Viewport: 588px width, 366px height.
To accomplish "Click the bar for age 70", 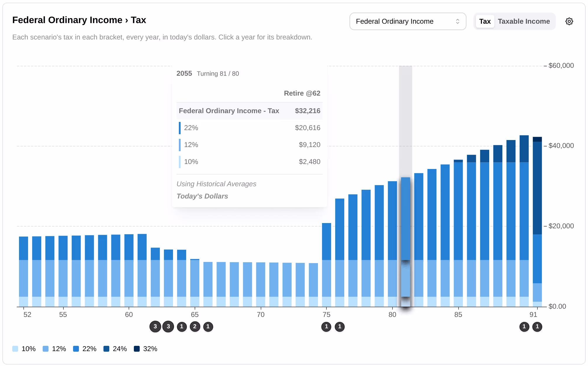I will pos(261,284).
